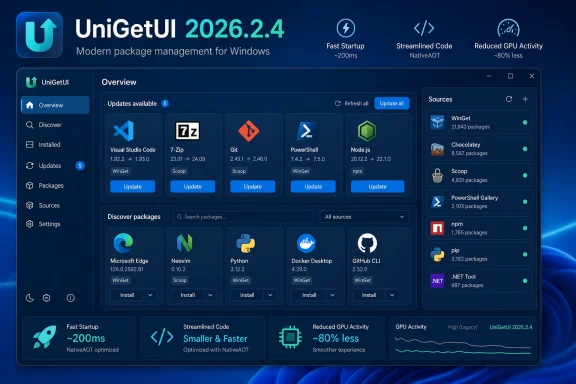This screenshot has width=576, height=384.
Task: Update Git package
Action: (x=253, y=187)
